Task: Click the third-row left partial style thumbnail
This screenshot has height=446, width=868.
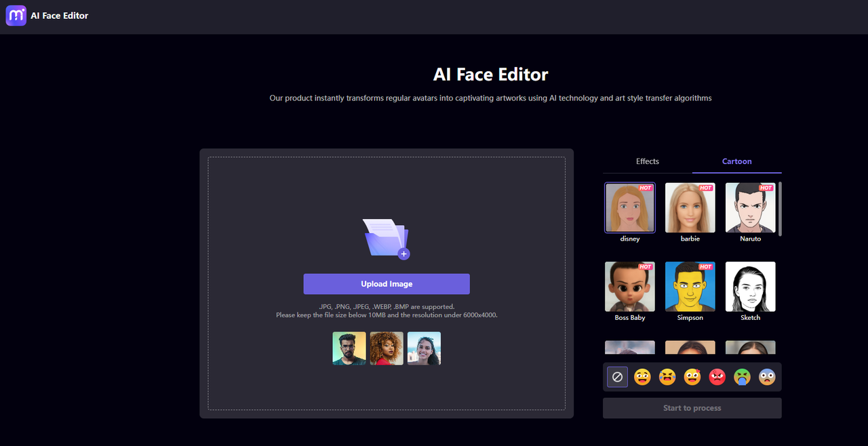Action: [630, 347]
